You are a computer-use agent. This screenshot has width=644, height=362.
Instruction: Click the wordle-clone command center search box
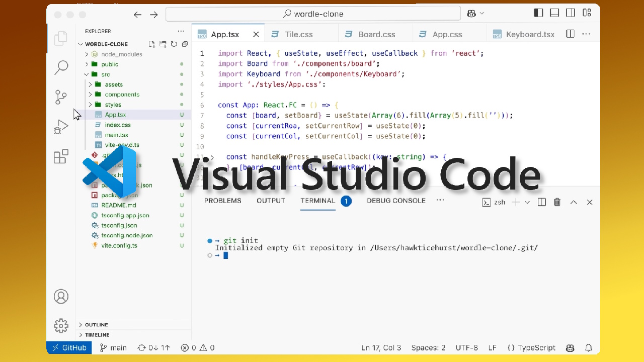pos(313,13)
